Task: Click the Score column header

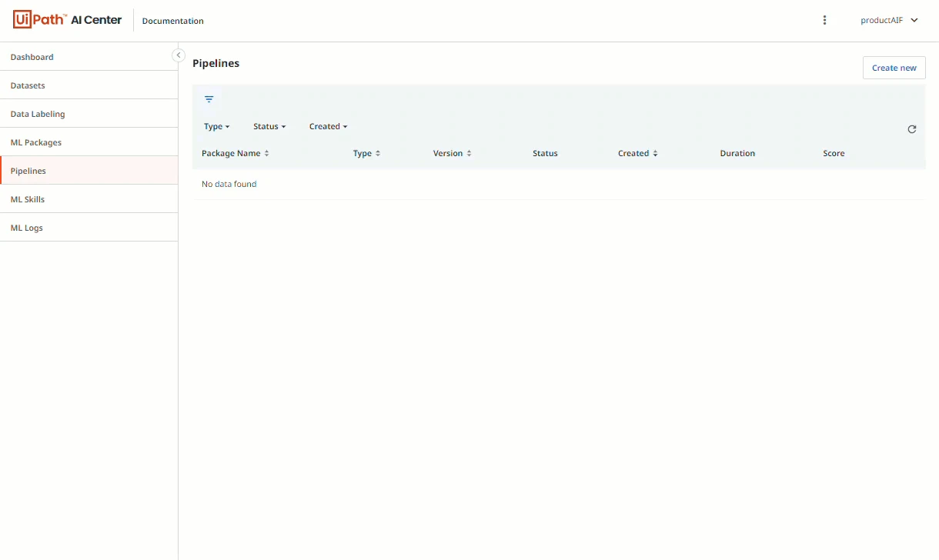Action: (x=834, y=153)
